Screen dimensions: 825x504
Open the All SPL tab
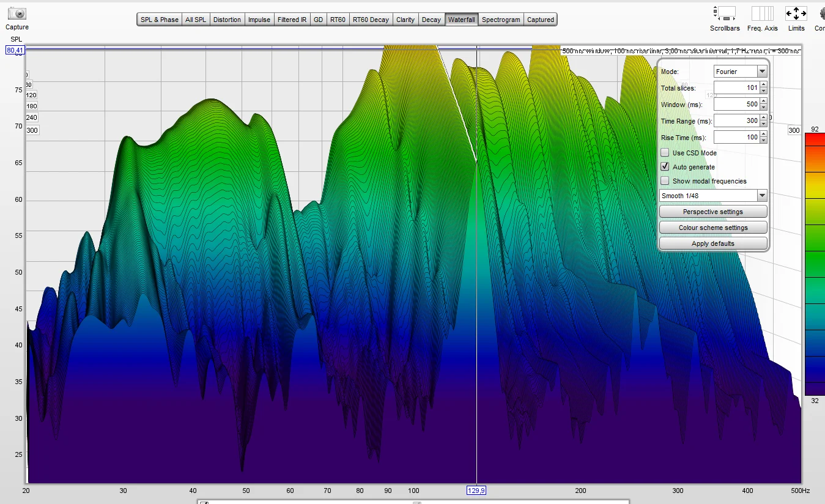pos(196,20)
